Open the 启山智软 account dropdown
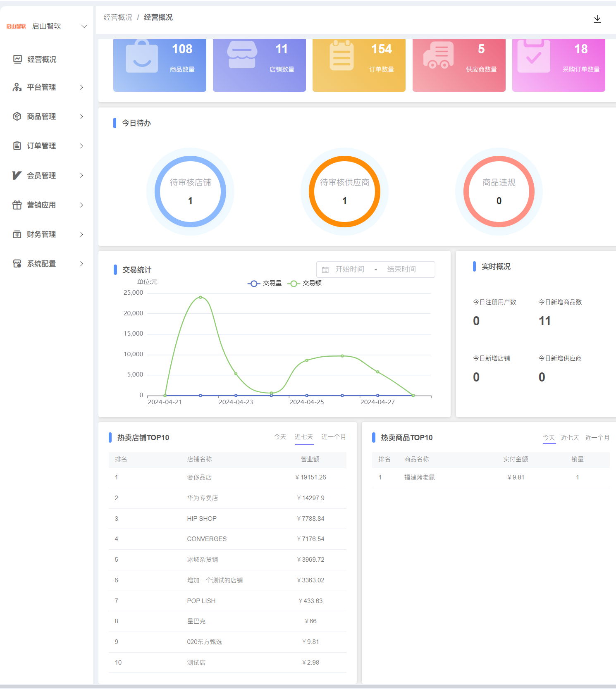The image size is (616, 689). click(x=84, y=26)
